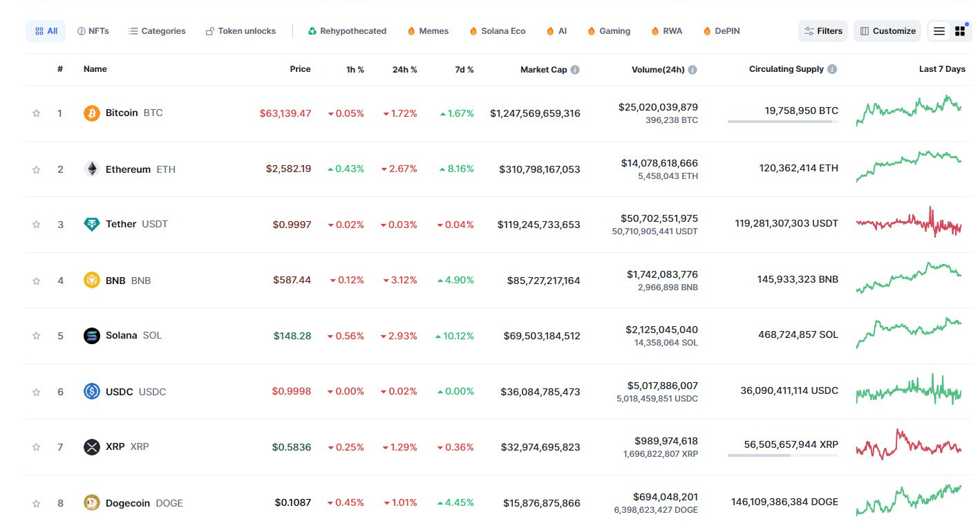Show Circulating Supply info tooltip icon
The height and width of the screenshot is (528, 980).
(x=832, y=69)
